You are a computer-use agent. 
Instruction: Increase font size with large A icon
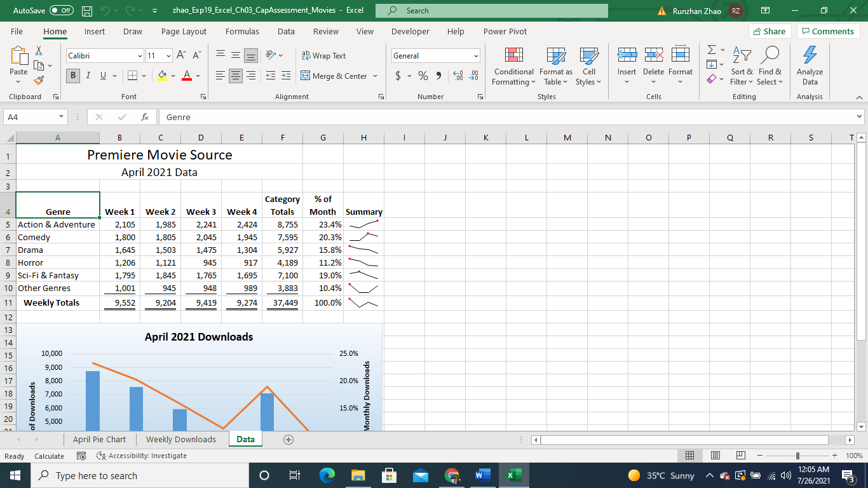coord(181,55)
